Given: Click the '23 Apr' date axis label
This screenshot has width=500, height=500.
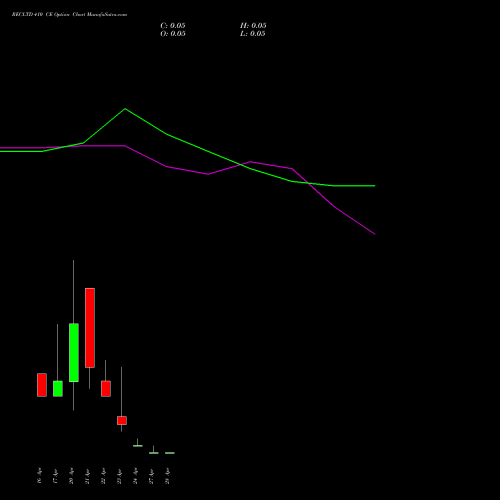Looking at the screenshot, I should tap(120, 476).
